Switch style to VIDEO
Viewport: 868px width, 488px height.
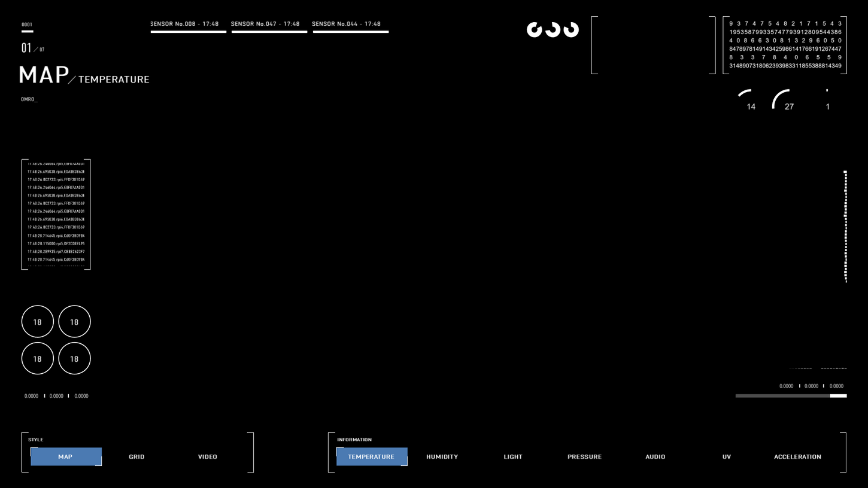point(208,456)
